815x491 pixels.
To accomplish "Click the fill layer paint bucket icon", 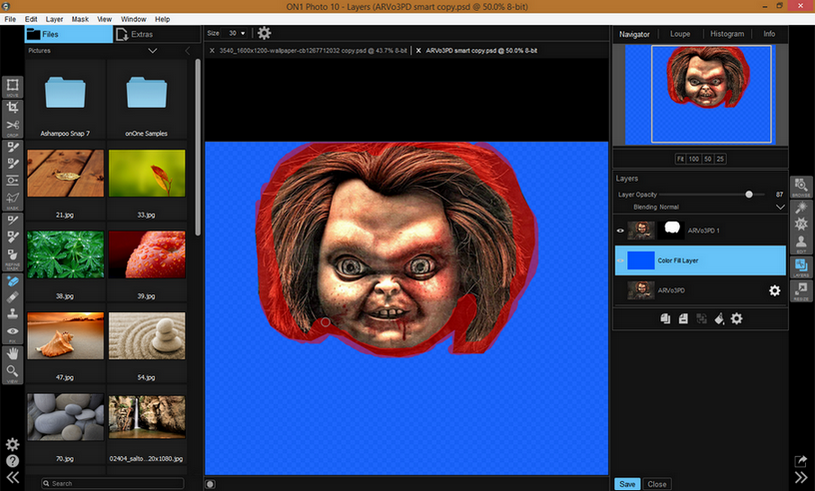I will pos(719,318).
